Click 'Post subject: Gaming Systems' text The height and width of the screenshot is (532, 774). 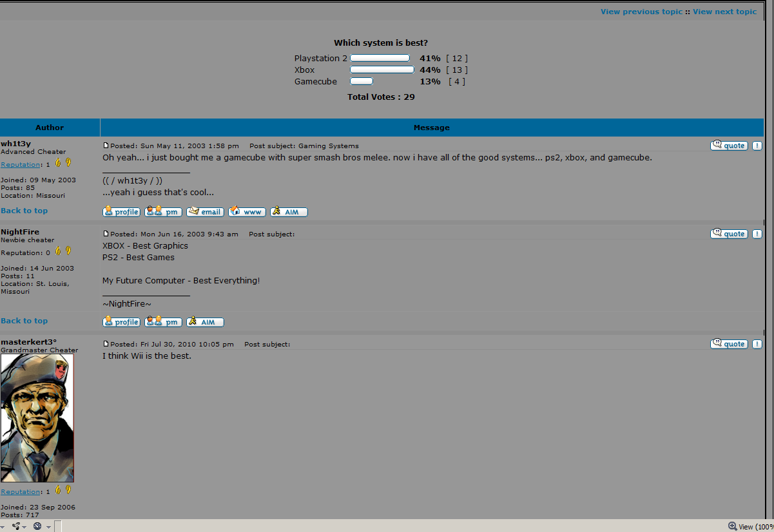(304, 146)
